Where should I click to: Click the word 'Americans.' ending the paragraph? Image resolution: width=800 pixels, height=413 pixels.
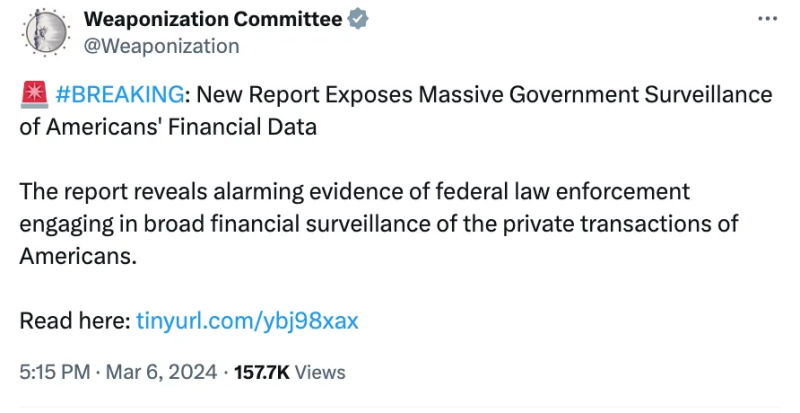pos(78,256)
